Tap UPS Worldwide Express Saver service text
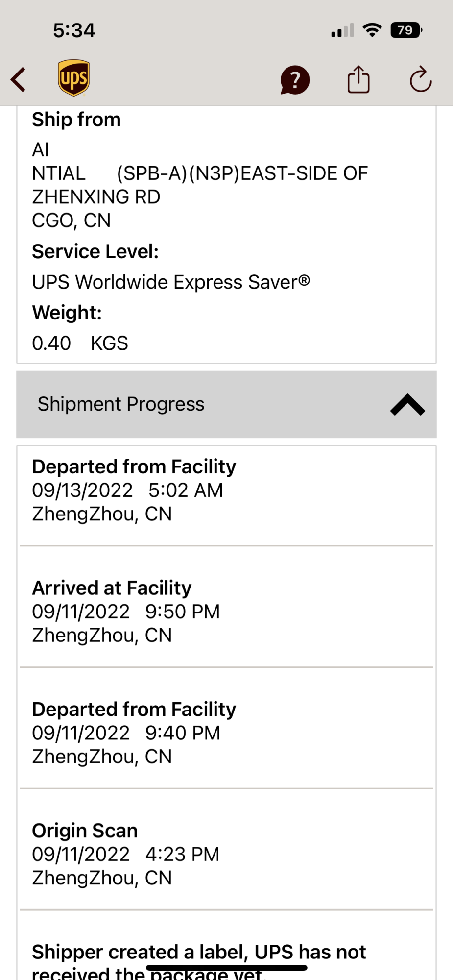 pos(170,282)
